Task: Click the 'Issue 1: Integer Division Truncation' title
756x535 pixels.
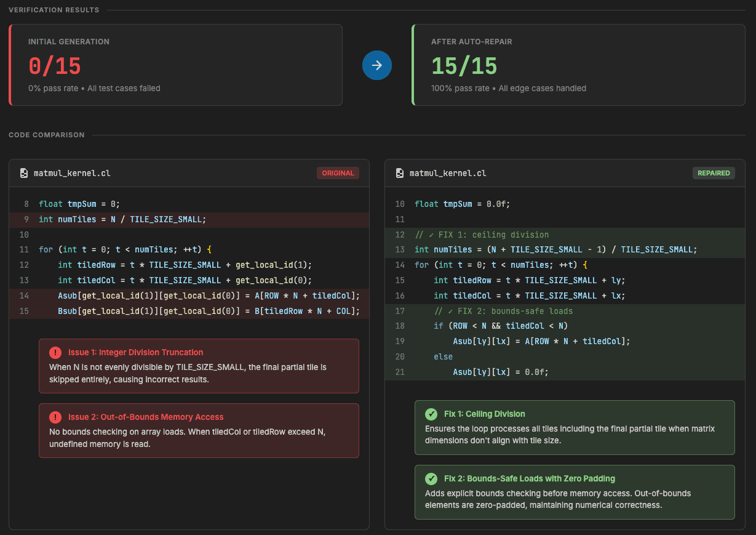Action: (135, 353)
